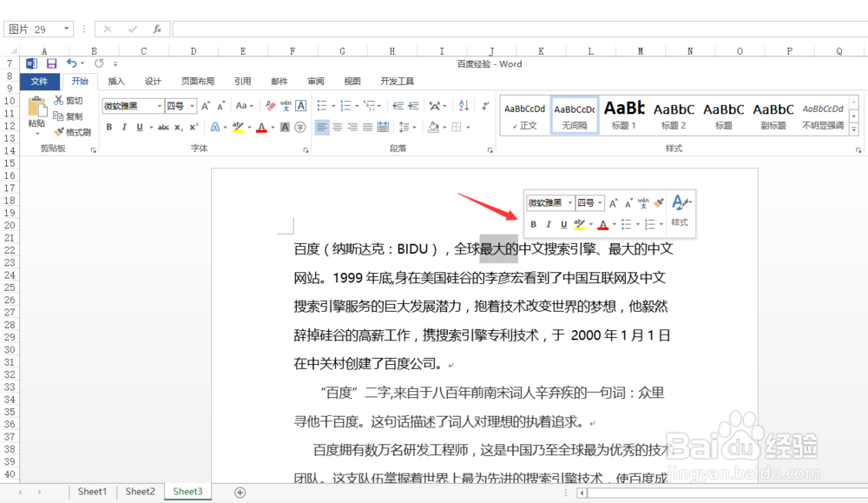This screenshot has height=503, width=868.
Task: Click the Enclosed Character (字) icon
Action: coord(300,128)
